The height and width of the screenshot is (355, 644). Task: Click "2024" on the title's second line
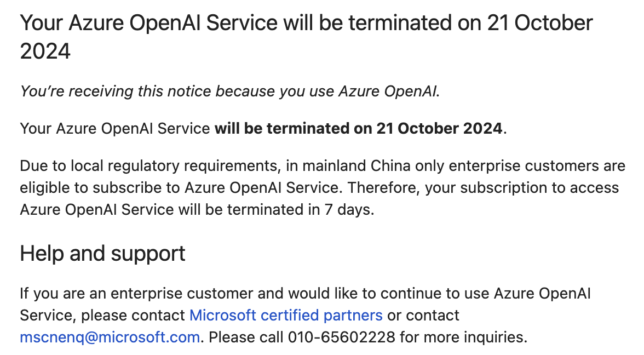[45, 51]
